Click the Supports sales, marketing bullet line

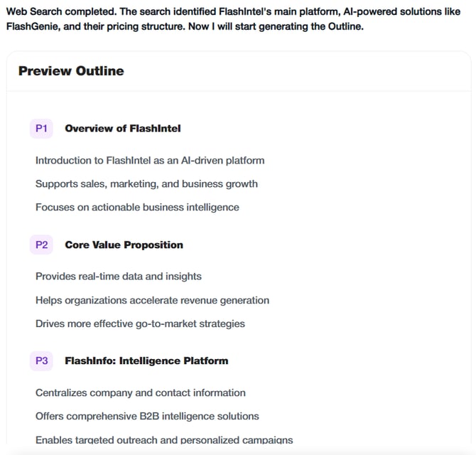146,184
